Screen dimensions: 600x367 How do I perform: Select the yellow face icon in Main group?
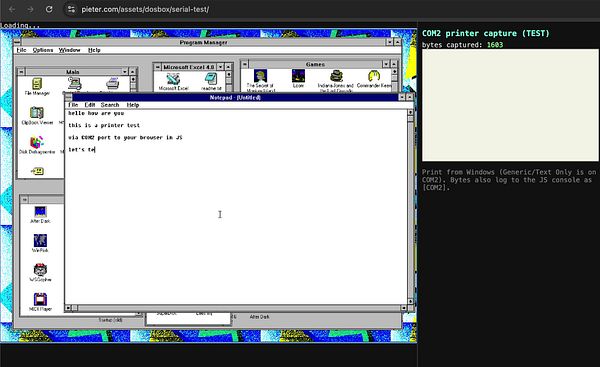point(37,171)
